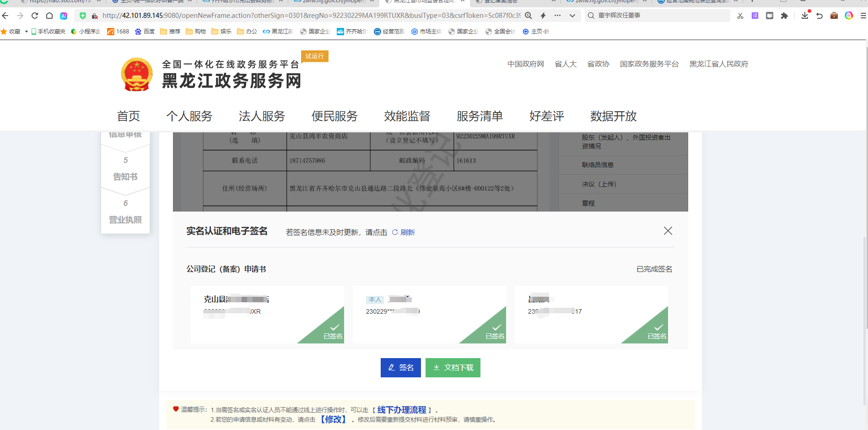This screenshot has width=868, height=430.
Task: Click the 刷新 refresh link in the signature dialog
Action: pos(404,233)
